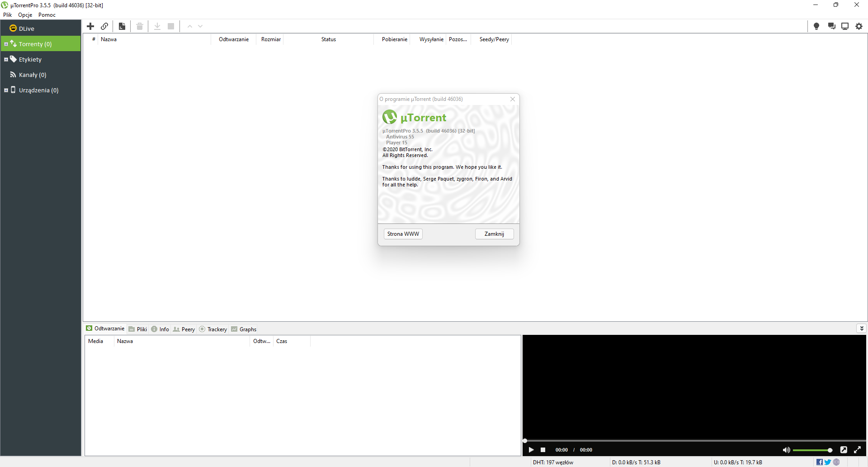This screenshot has height=467, width=868.
Task: Click the Strona WWW button
Action: click(403, 234)
